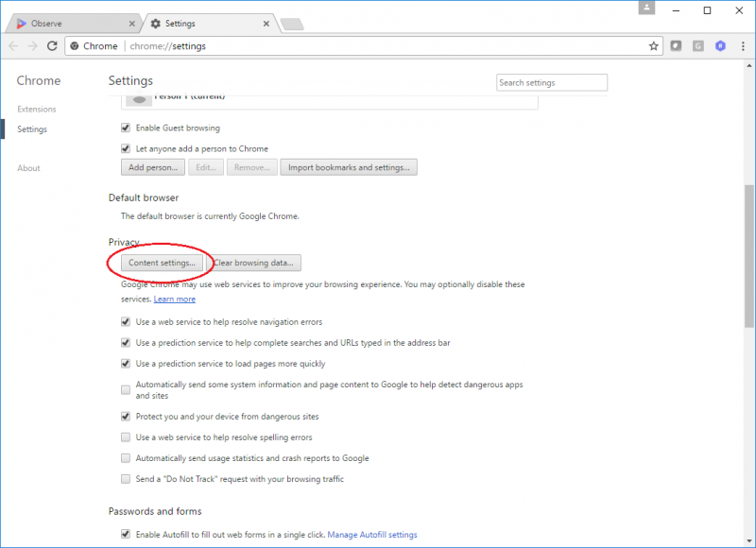Toggle Enable Guest browsing checkbox
This screenshot has width=756, height=548.
coord(126,128)
